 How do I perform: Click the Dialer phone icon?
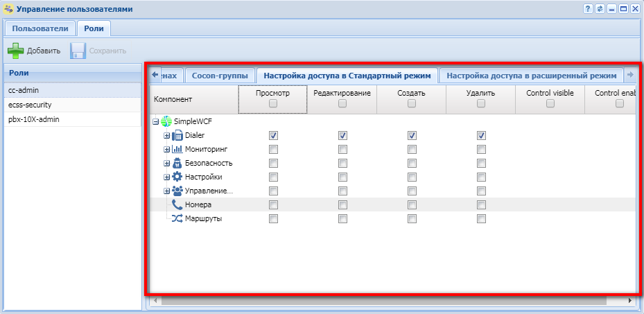(177, 135)
